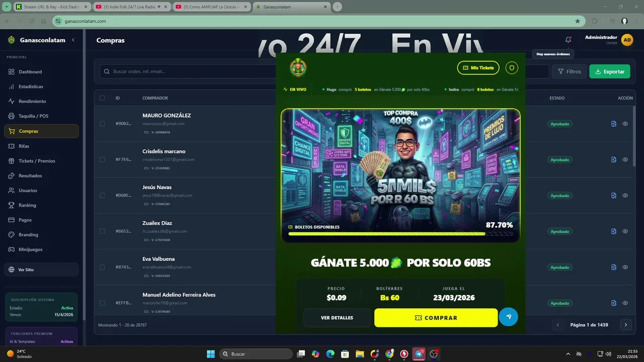Toggle the select-all checkbox in table header
The image size is (644, 362).
pos(102,98)
